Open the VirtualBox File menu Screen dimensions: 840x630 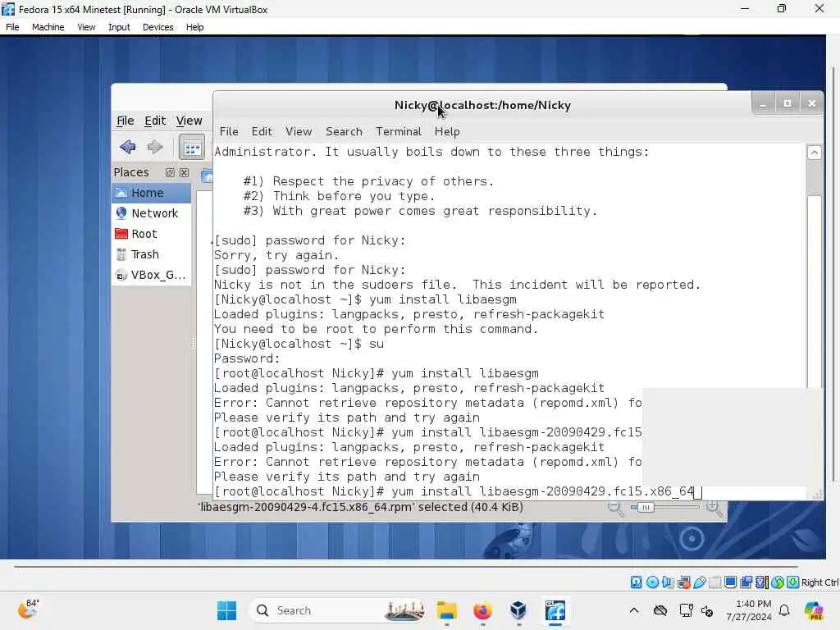[x=12, y=27]
